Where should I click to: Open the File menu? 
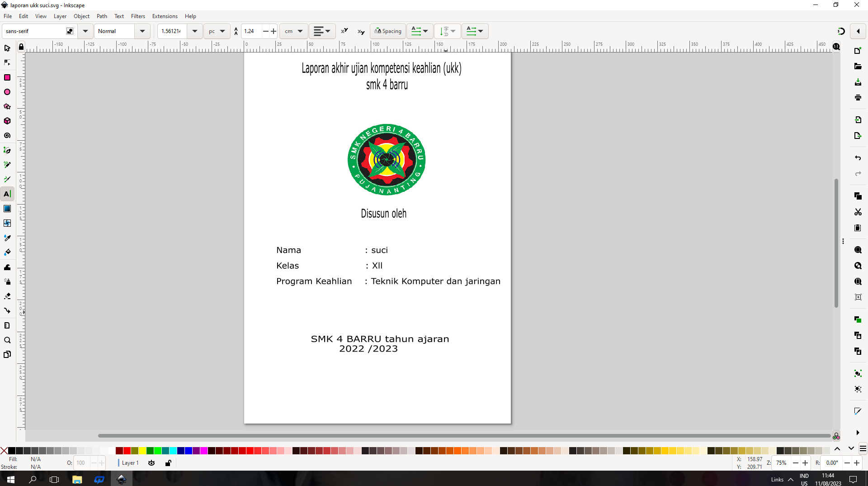8,16
